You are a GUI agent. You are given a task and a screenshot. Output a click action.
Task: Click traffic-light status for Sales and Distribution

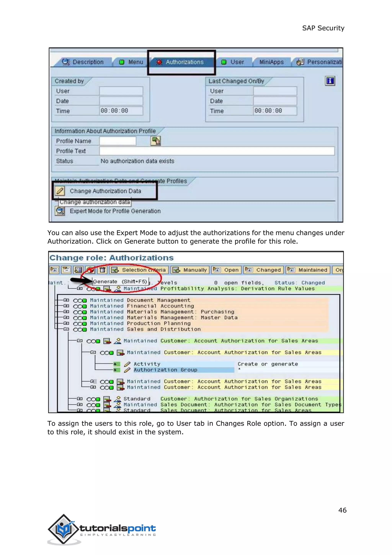80,329
